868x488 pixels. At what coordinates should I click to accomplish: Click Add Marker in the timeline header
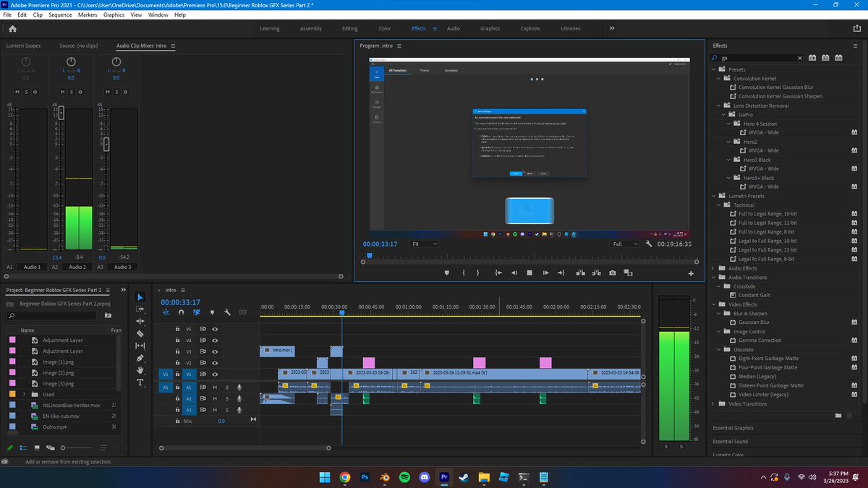[x=212, y=312]
